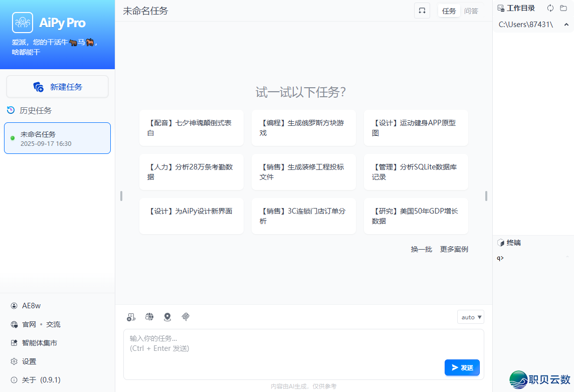Switch to the 问答 tab
The width and height of the screenshot is (574, 392).
click(x=471, y=11)
